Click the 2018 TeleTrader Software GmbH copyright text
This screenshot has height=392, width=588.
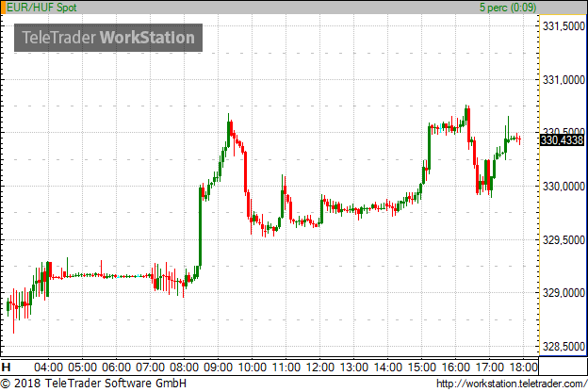(x=93, y=384)
